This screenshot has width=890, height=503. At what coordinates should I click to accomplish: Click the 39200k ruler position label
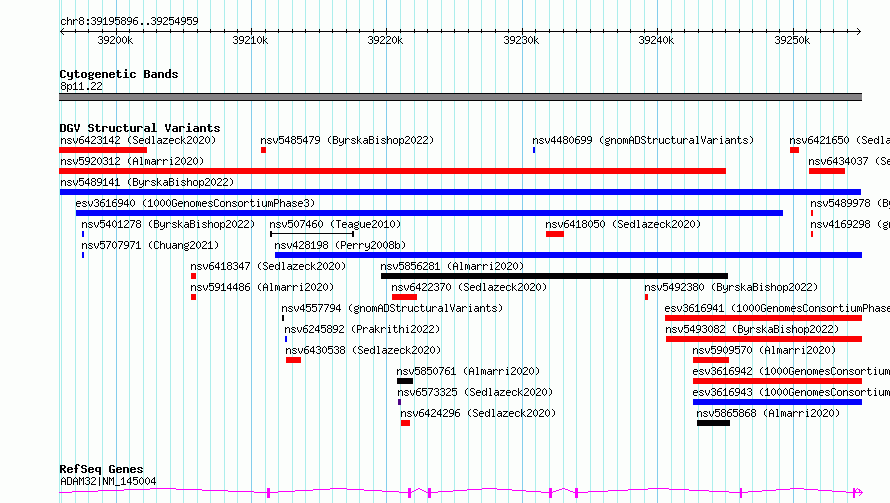pyautogui.click(x=115, y=40)
